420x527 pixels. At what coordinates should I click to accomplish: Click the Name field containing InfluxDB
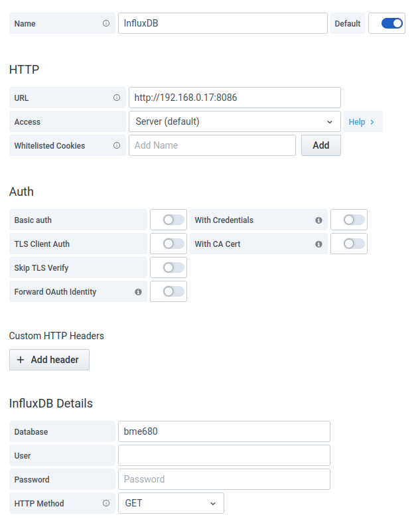click(x=223, y=23)
